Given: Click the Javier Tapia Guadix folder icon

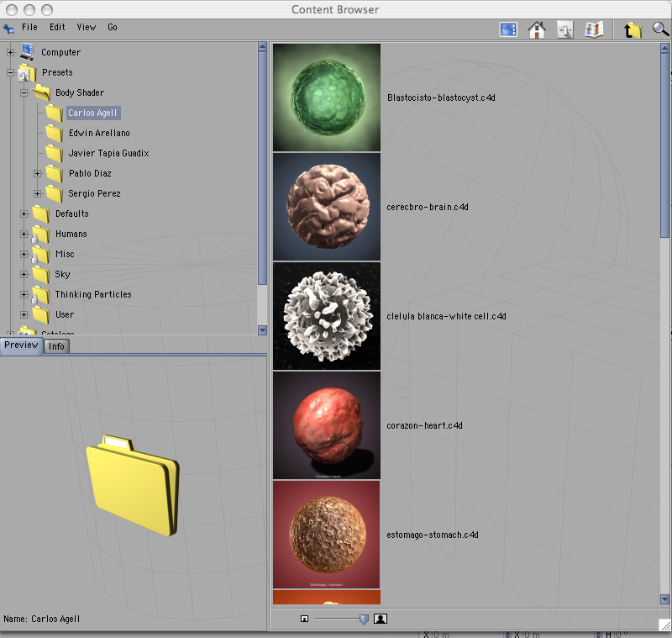Looking at the screenshot, I should coord(55,154).
